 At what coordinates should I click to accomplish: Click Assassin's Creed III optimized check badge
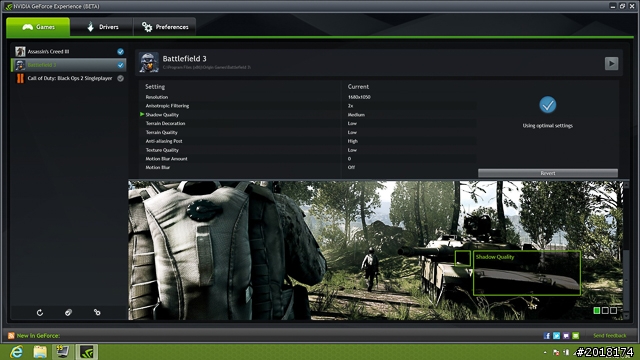[x=120, y=51]
